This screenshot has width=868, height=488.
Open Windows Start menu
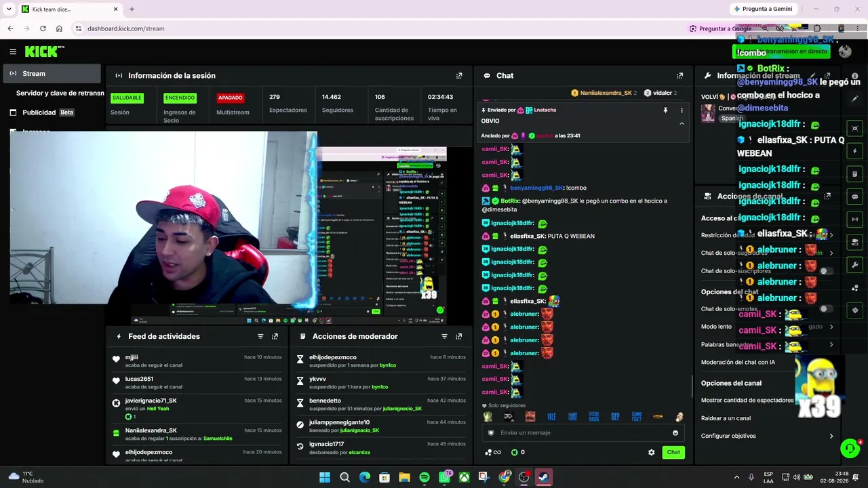coord(325,477)
